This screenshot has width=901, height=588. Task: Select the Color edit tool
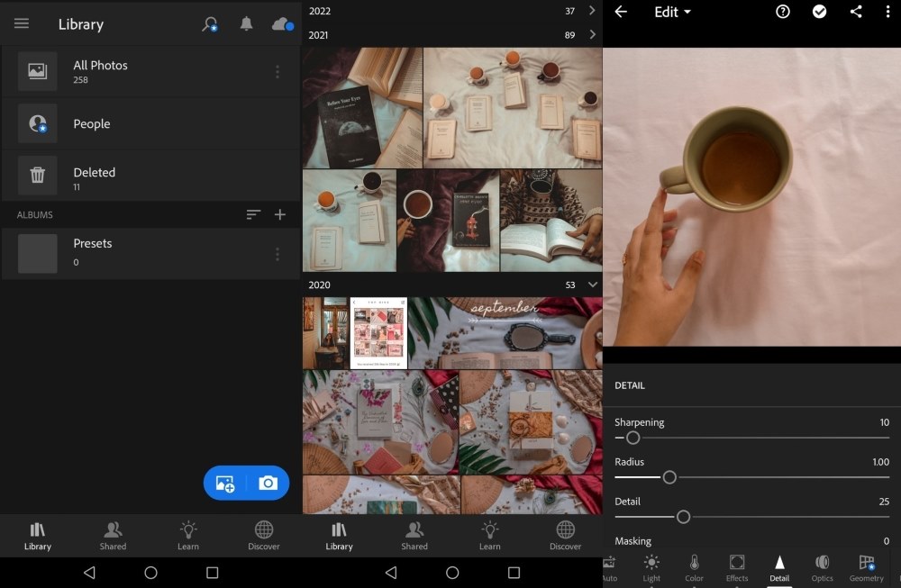694,567
